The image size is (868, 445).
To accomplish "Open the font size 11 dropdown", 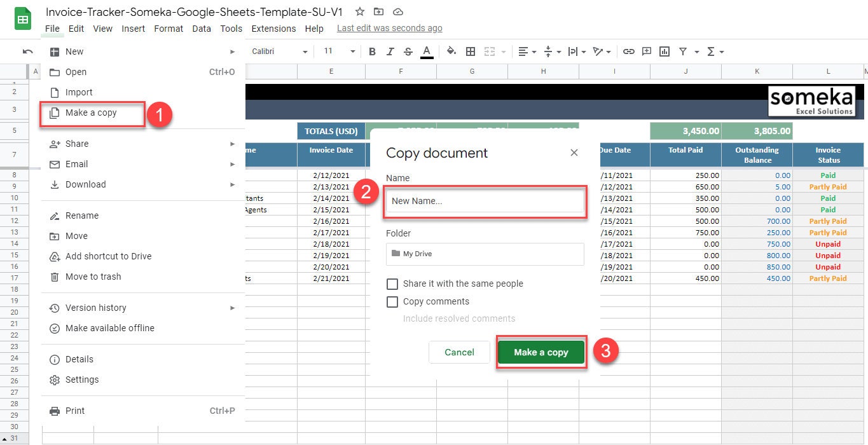I will 340,51.
